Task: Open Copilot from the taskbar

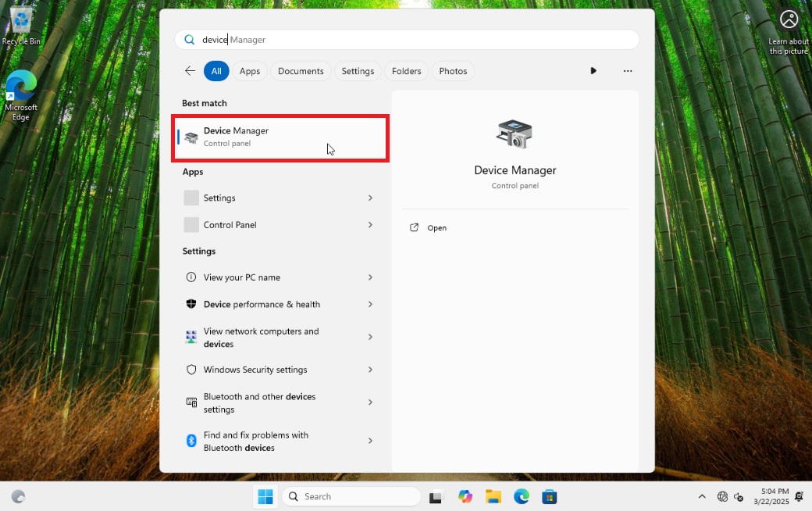Action: coord(465,496)
